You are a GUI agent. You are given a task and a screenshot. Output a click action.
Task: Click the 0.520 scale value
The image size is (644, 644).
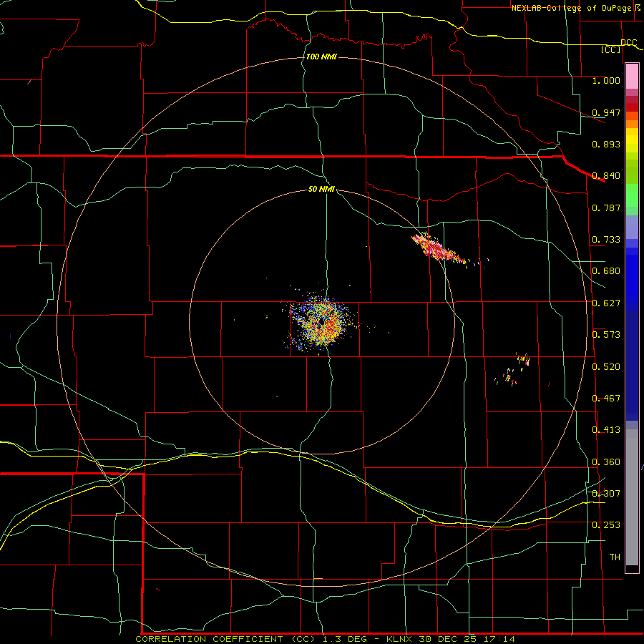pos(606,366)
